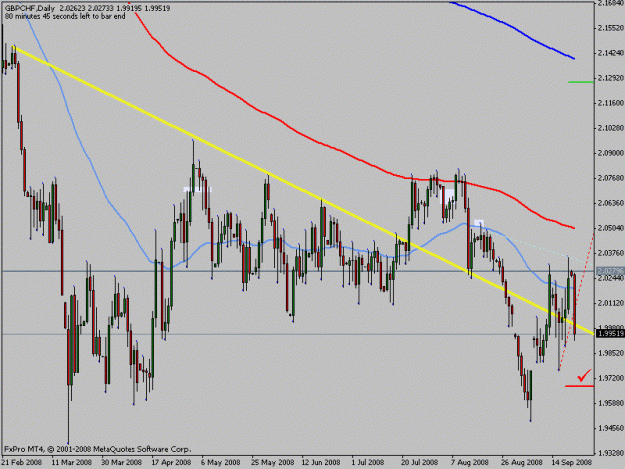Click the 2.05040 price scale value
Viewport: 625px width, 469px height.
[610, 228]
